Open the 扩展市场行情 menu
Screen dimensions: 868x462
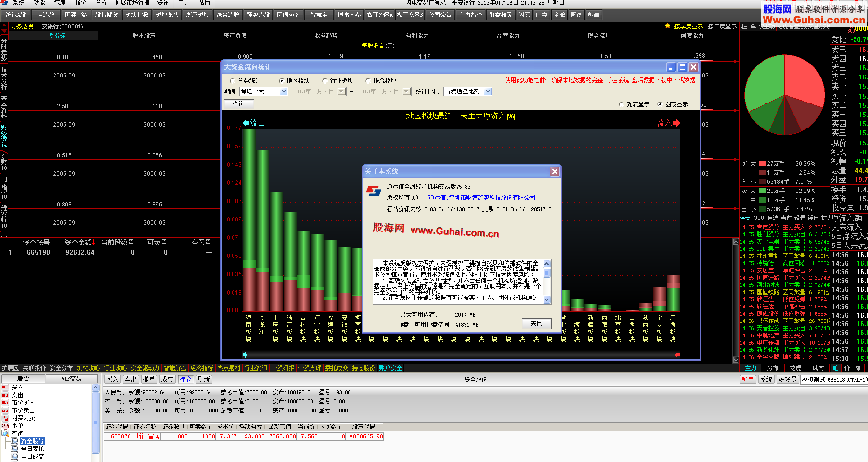132,3
